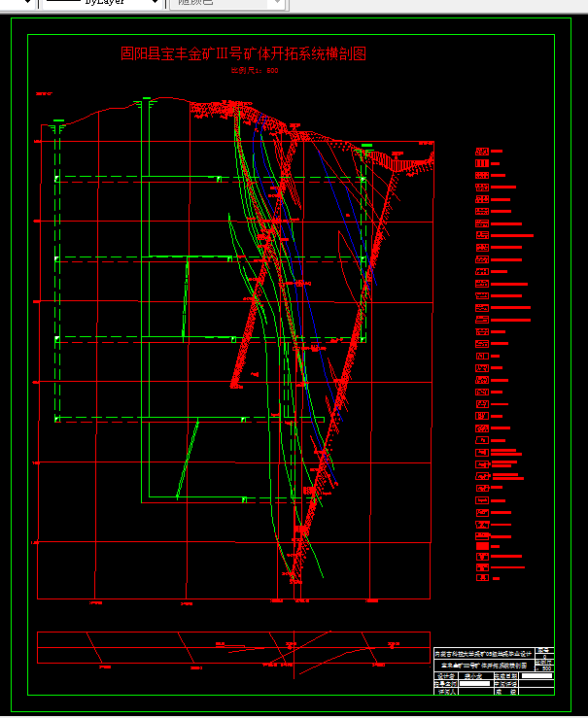The width and height of the screenshot is (588, 718).
Task: Open the 随颜色 plot style dropdown
Action: click(227, 3)
